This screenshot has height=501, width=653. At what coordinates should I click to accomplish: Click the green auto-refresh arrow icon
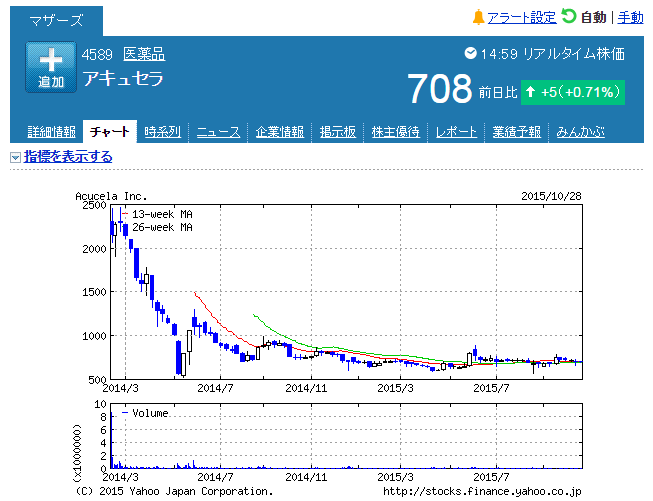568,17
